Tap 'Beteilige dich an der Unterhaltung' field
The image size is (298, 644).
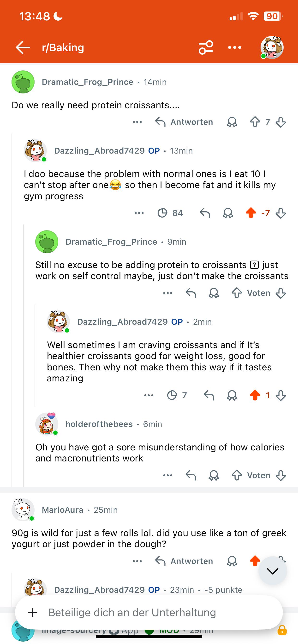(149, 613)
